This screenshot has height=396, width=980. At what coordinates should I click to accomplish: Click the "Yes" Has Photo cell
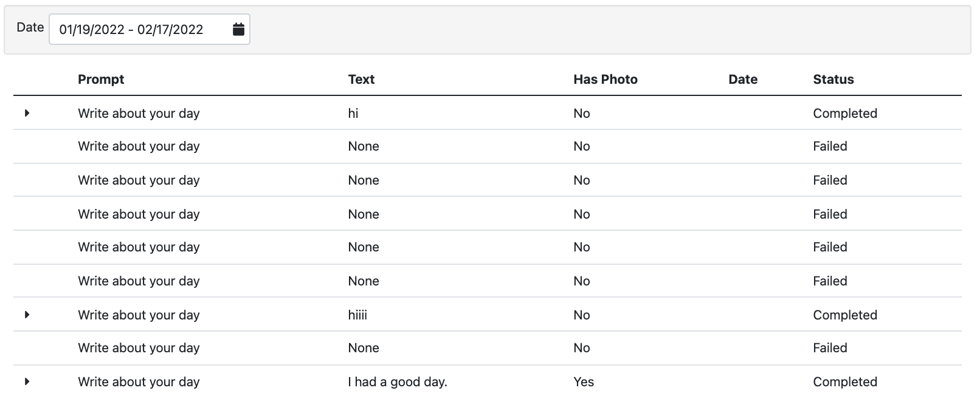(x=584, y=381)
